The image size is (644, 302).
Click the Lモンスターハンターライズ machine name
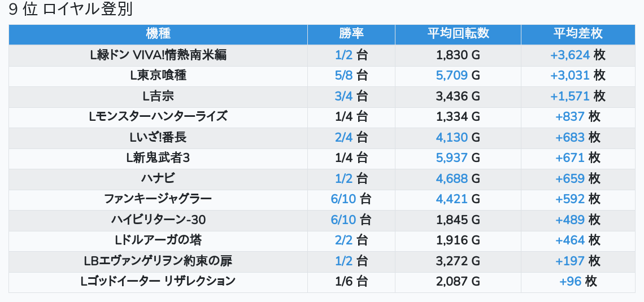(158, 116)
